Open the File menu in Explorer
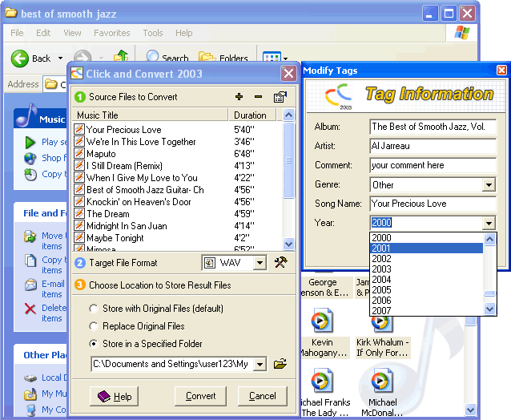511x420 pixels. pos(17,33)
